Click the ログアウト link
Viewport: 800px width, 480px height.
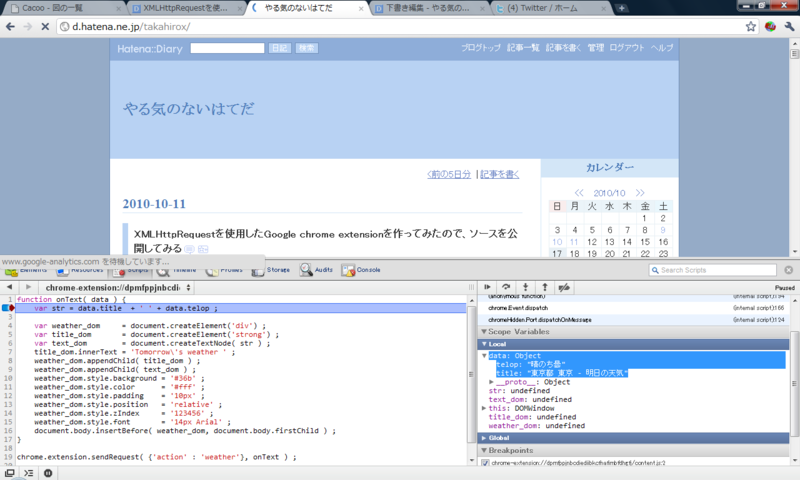(x=627, y=47)
